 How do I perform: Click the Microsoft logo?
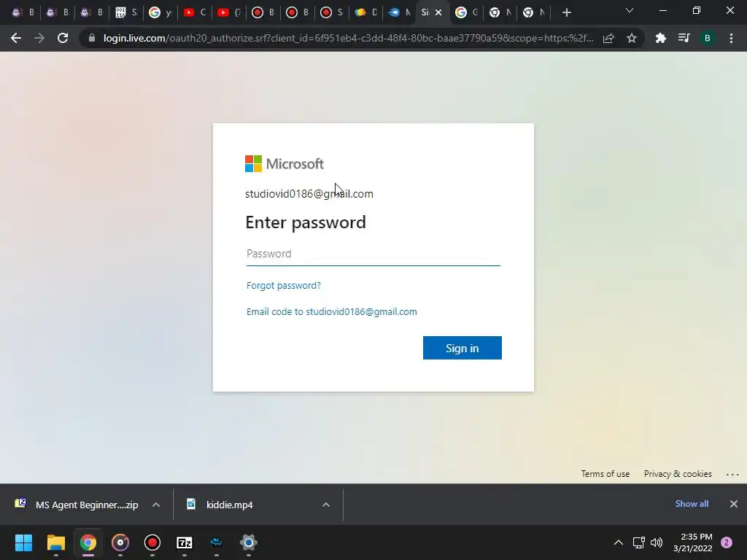click(x=285, y=164)
